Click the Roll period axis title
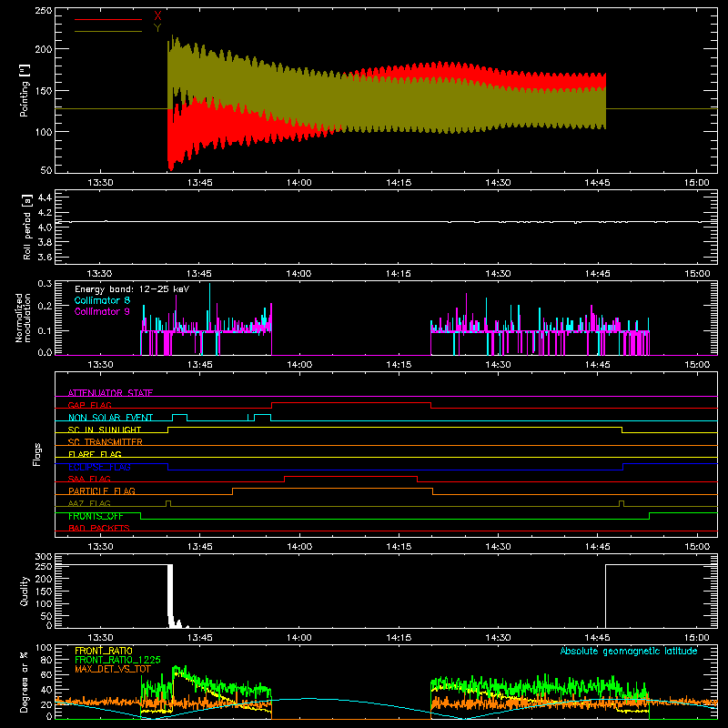Viewport: 728px width, 728px height. 27,227
